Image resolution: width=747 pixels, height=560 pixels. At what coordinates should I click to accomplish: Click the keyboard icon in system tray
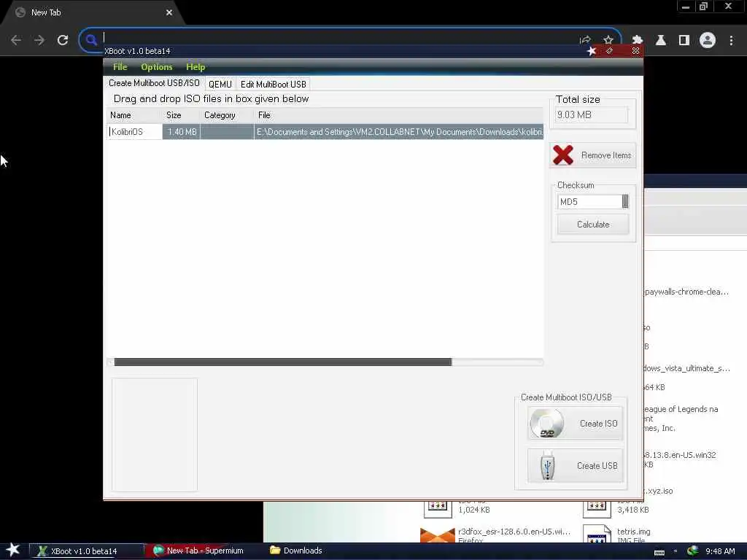[x=659, y=552]
